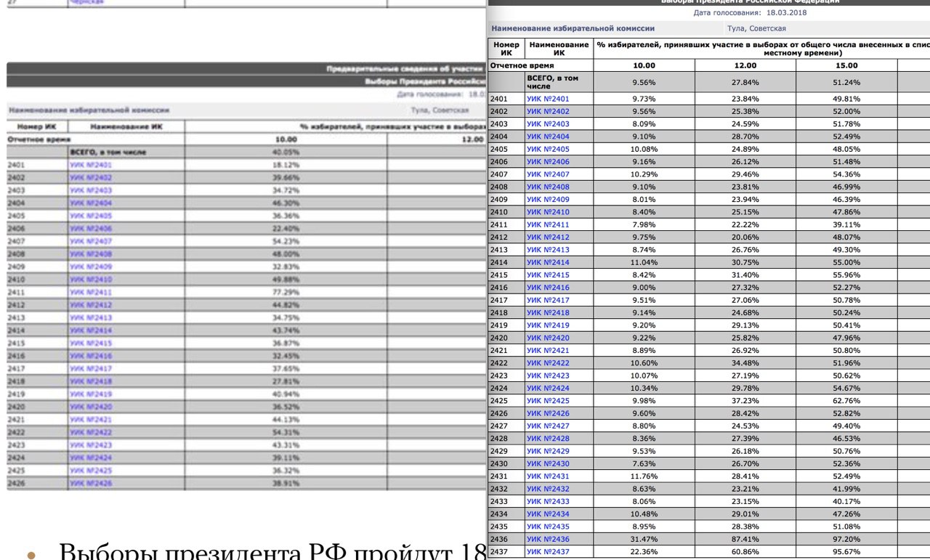The image size is (930, 560).
Task: Open УИК №2422 link beside 54.31%
Action: 92,431
